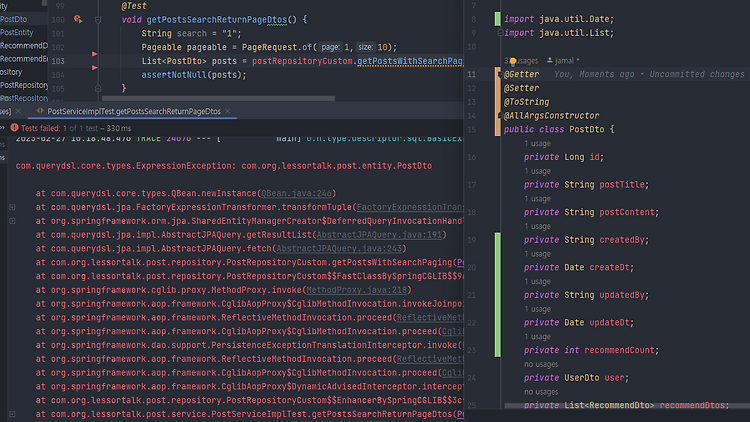Fold the PostDto class annotations at line 11
The height and width of the screenshot is (422, 750).
point(500,75)
